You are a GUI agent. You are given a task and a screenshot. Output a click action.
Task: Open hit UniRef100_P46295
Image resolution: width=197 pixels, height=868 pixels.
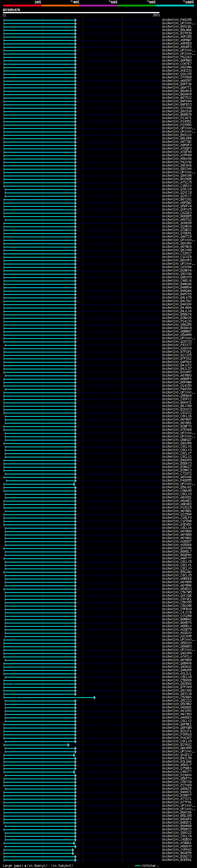[177, 20]
